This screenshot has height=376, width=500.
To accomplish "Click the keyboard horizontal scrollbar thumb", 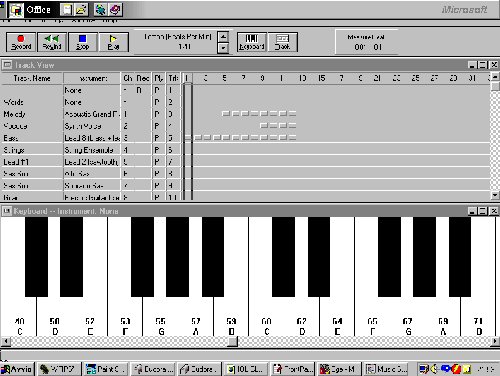I will point(233,341).
